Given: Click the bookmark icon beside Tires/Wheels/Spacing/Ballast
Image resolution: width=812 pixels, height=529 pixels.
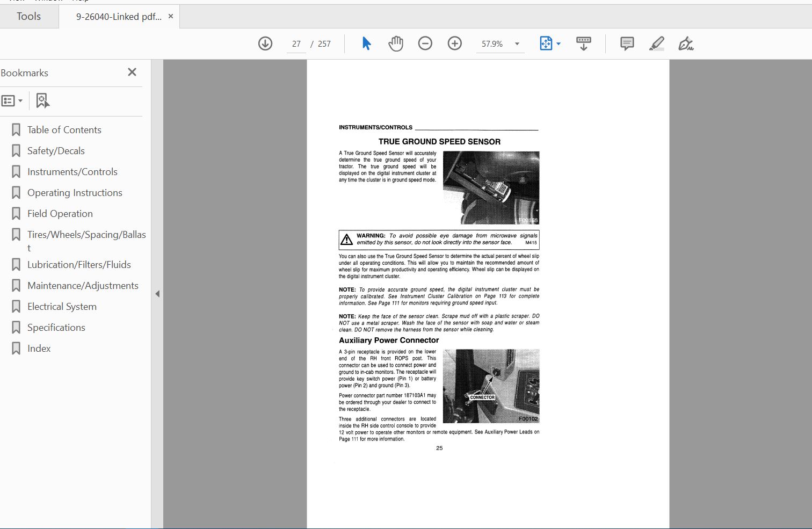Looking at the screenshot, I should (16, 235).
